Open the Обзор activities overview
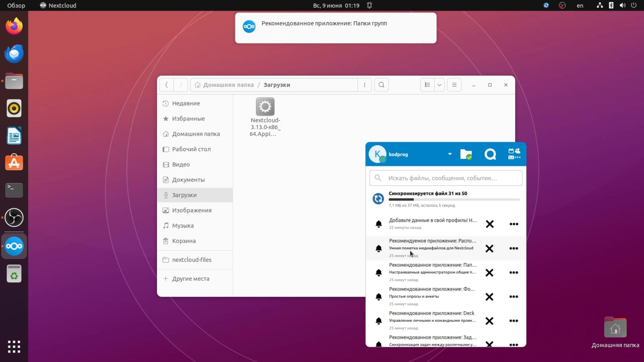 (x=16, y=5)
